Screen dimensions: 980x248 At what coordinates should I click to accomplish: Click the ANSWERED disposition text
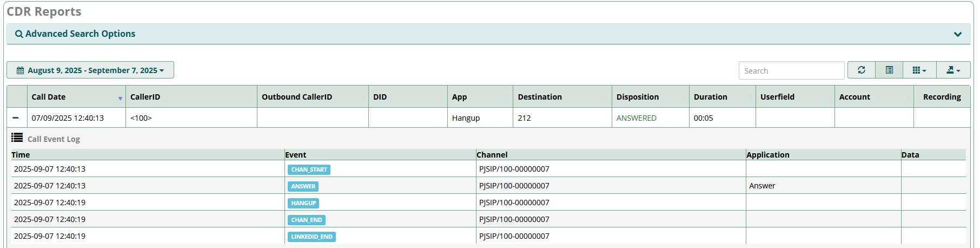[636, 118]
